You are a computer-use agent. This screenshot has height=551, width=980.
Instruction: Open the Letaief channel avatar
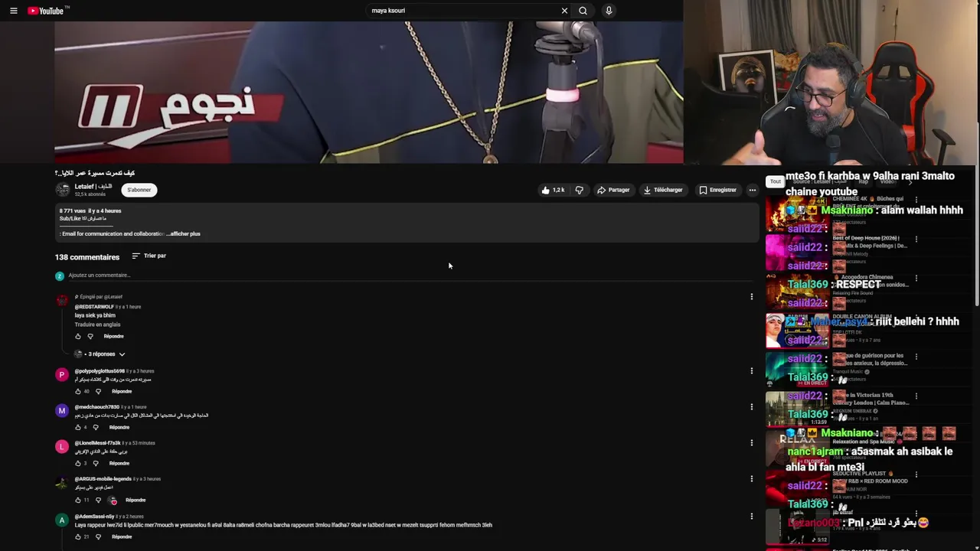pyautogui.click(x=62, y=190)
